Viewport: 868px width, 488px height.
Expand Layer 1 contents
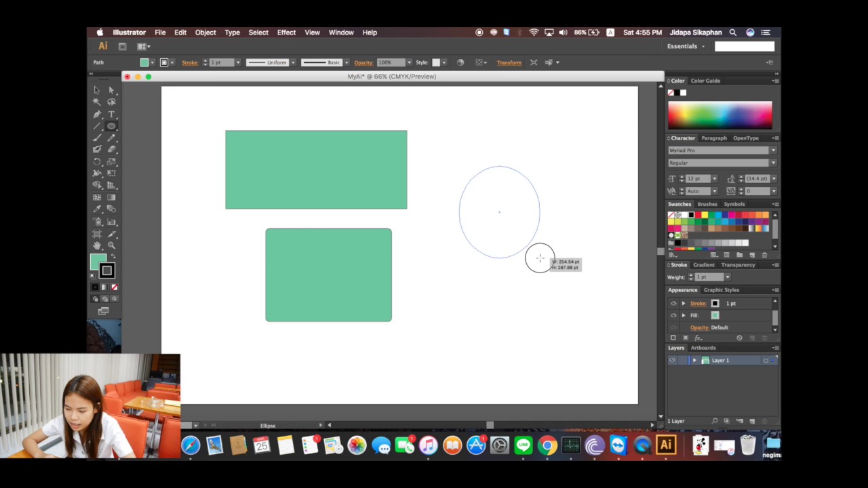tap(694, 361)
